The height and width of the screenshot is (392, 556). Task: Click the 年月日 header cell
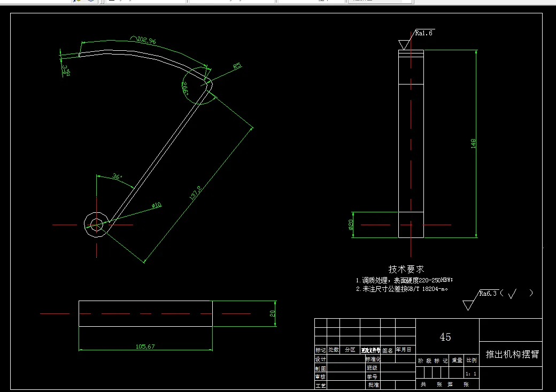point(404,350)
